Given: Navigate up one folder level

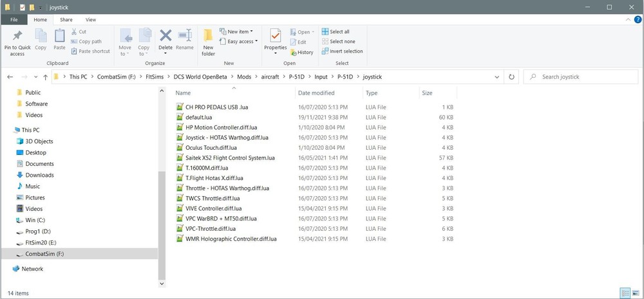Looking at the screenshot, I should click(46, 77).
